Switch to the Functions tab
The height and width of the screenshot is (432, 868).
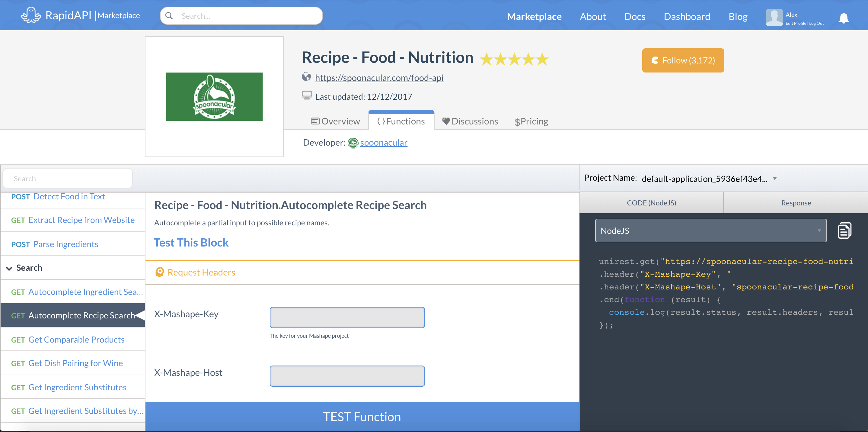tap(401, 121)
